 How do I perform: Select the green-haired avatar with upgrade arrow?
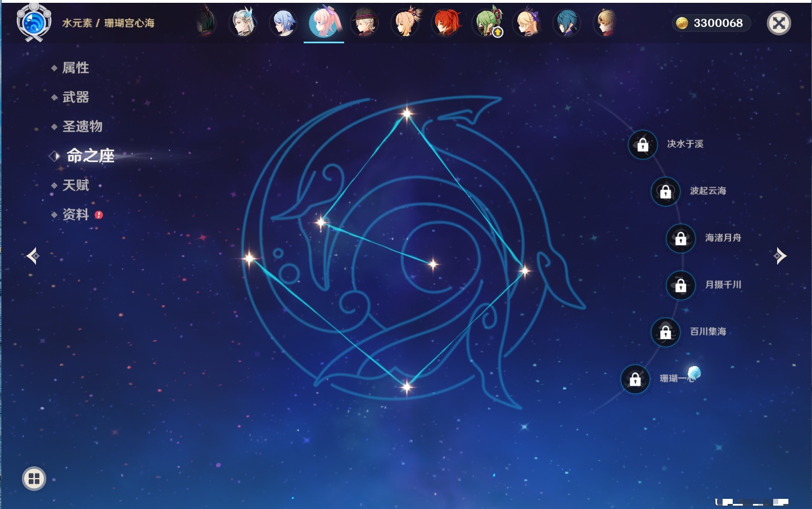[x=487, y=22]
